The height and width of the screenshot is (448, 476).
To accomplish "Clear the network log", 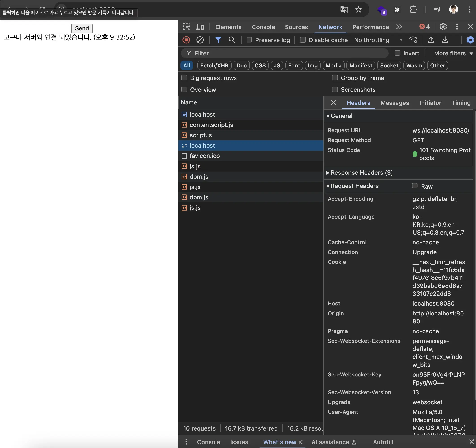I will tap(200, 40).
